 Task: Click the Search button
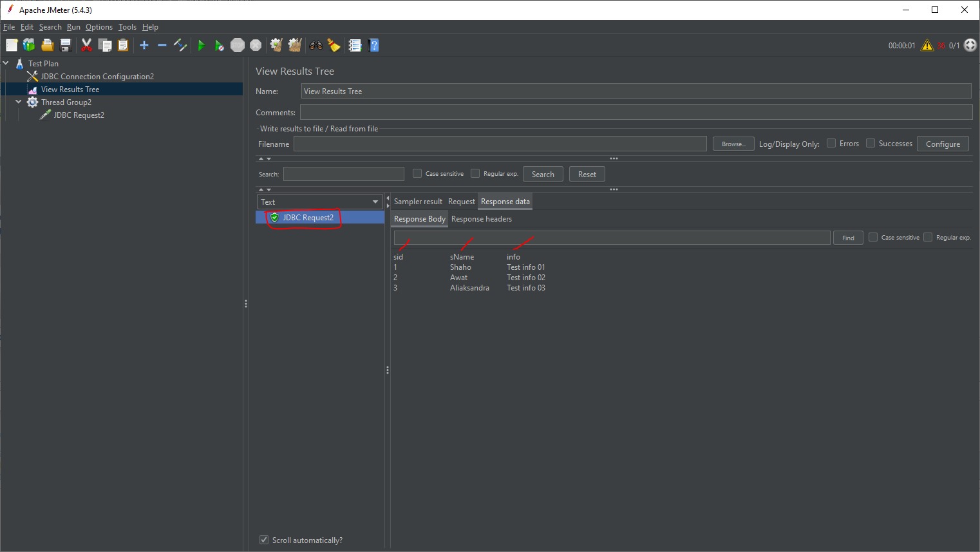543,174
